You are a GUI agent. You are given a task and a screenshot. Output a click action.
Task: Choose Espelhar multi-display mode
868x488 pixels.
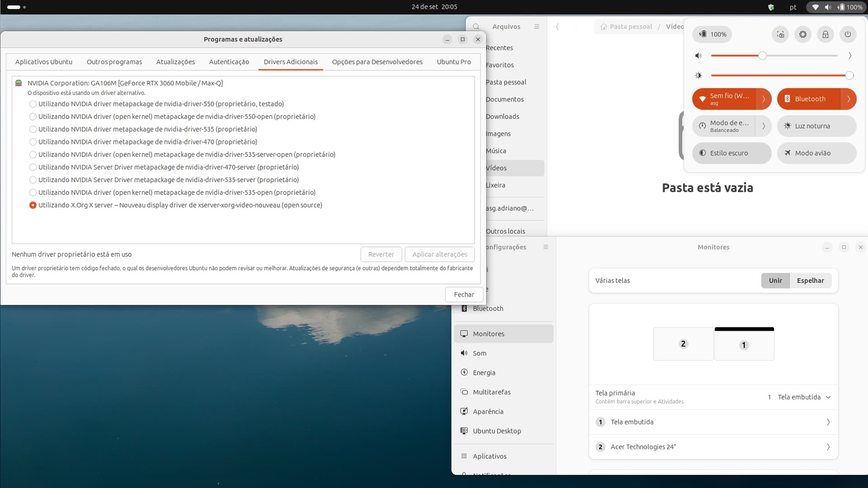point(811,280)
